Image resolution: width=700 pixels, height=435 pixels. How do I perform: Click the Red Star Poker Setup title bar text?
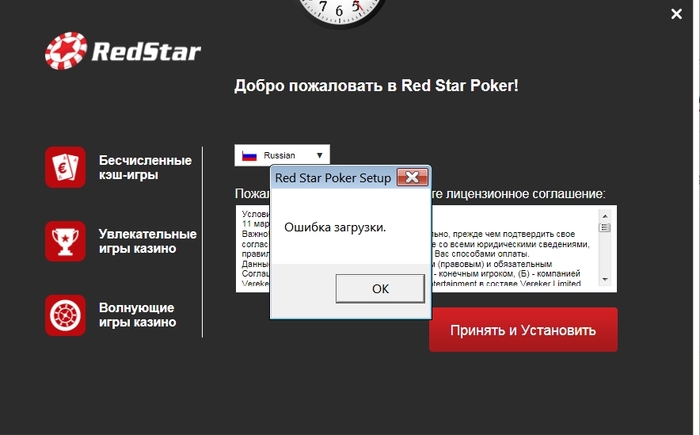[333, 178]
